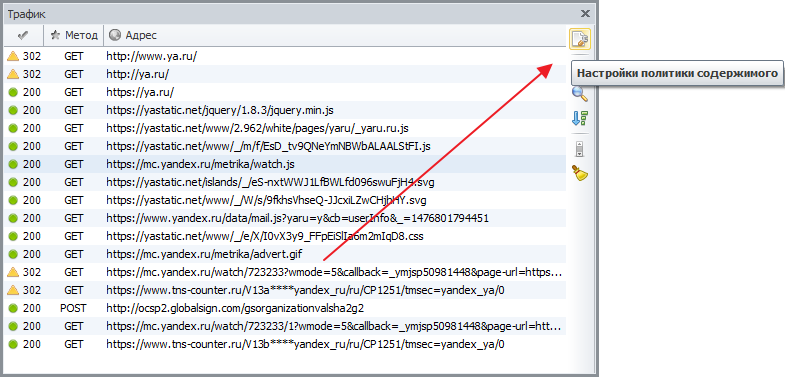Sort by Метод column header
The height and width of the screenshot is (377, 785).
[x=74, y=36]
